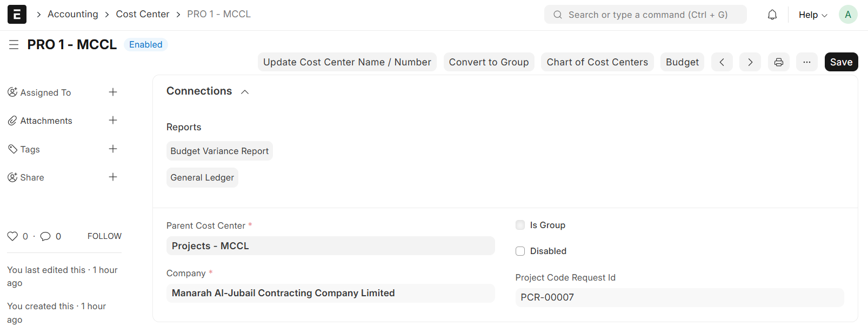The height and width of the screenshot is (333, 868).
Task: Open the Help dropdown menu
Action: coord(813,15)
